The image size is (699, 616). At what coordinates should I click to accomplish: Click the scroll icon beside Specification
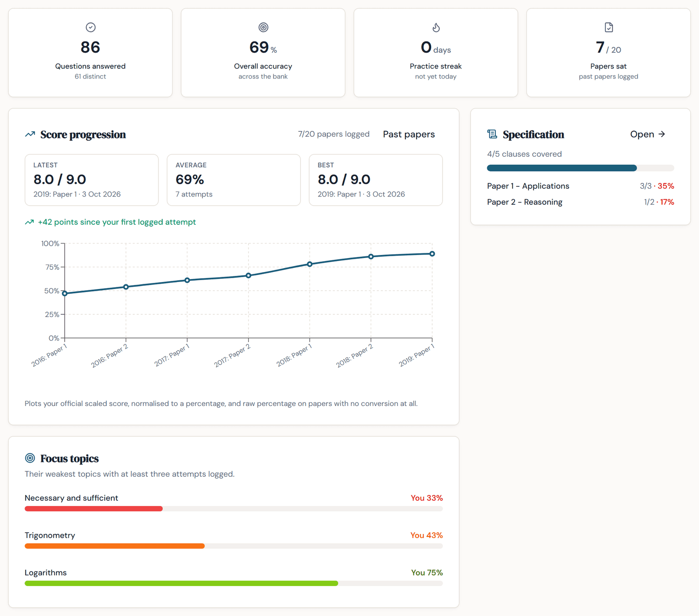click(492, 134)
